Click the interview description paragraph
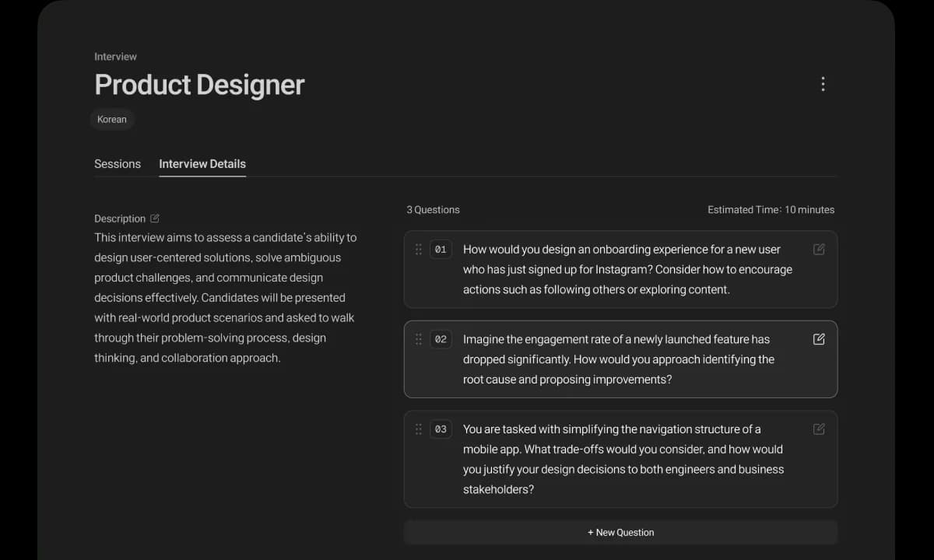The image size is (934, 560). pyautogui.click(x=226, y=298)
